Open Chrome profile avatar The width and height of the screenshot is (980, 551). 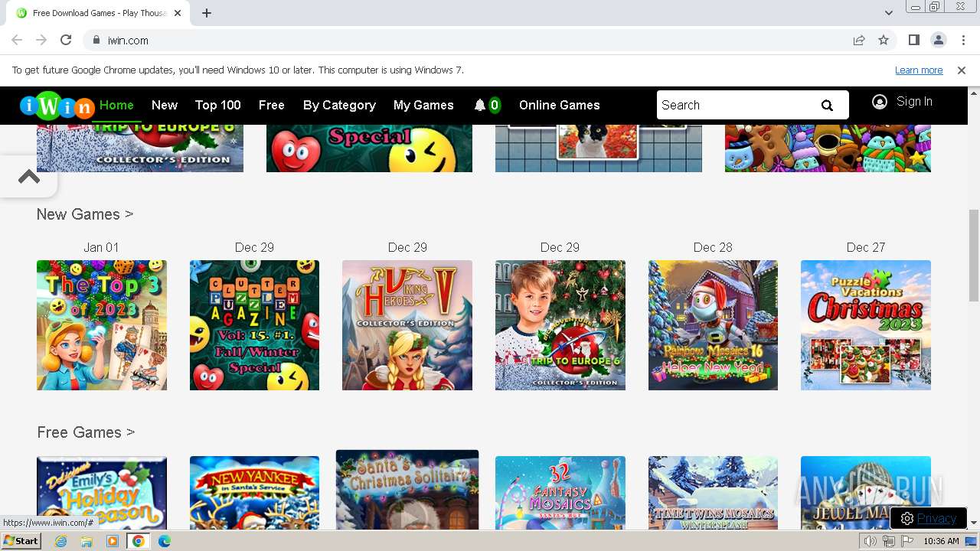coord(938,40)
